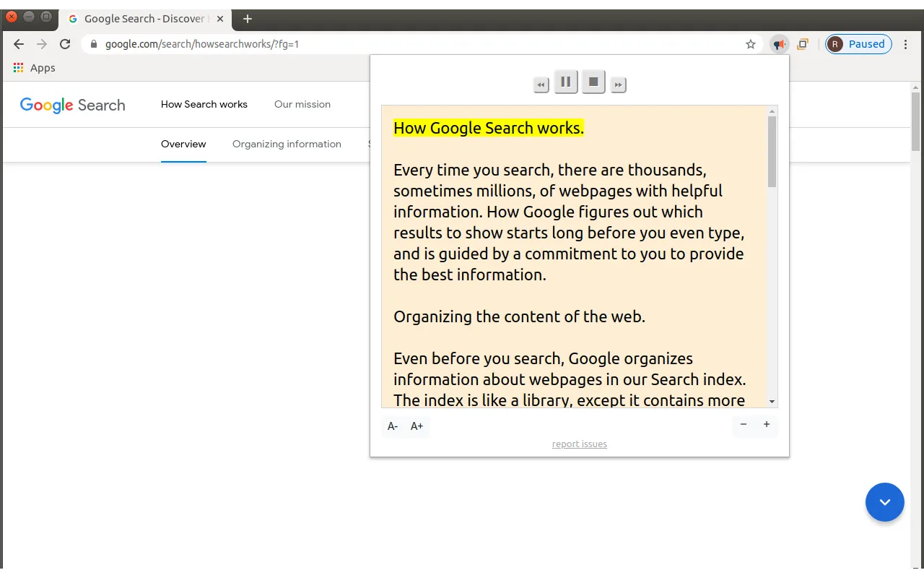Open the Organizing information tab
This screenshot has width=924, height=578.
click(287, 144)
